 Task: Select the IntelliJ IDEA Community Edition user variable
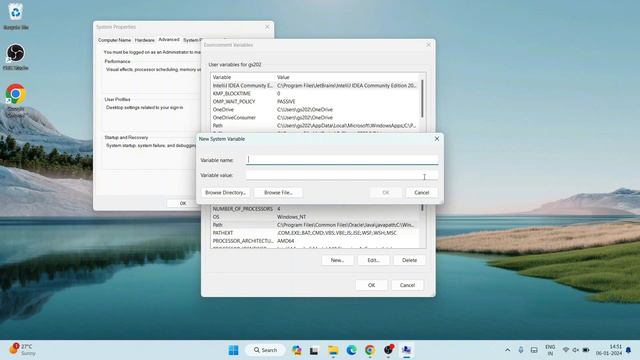pyautogui.click(x=315, y=85)
